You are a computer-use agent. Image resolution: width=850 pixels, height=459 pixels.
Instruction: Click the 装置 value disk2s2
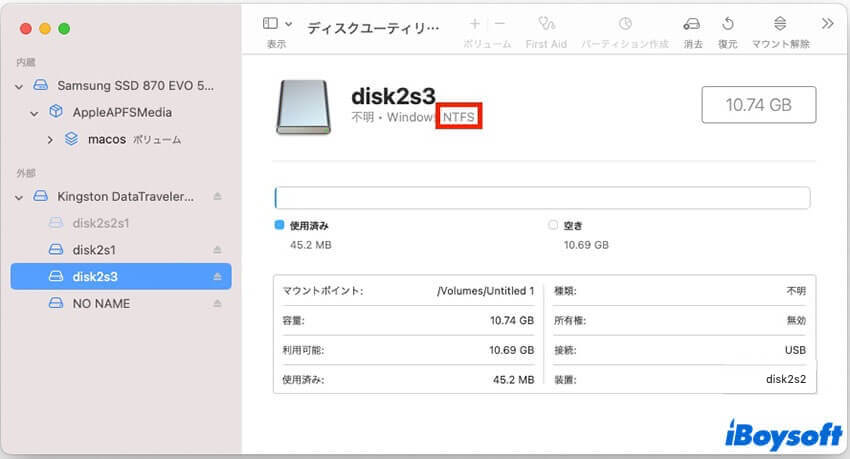pos(786,379)
